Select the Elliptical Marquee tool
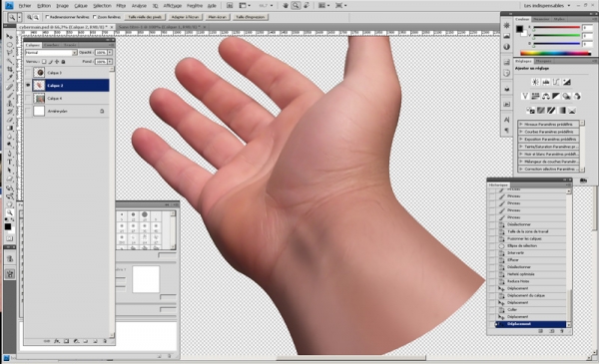Screen dimensions: 599x364 point(10,45)
